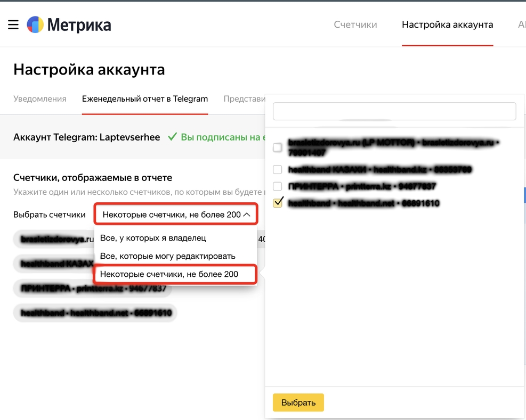Click the green checkmark before 'Вы подписаны'

(173, 137)
